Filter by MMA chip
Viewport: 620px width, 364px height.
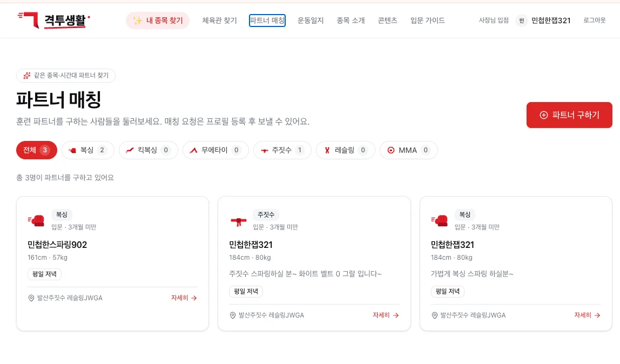pyautogui.click(x=408, y=150)
